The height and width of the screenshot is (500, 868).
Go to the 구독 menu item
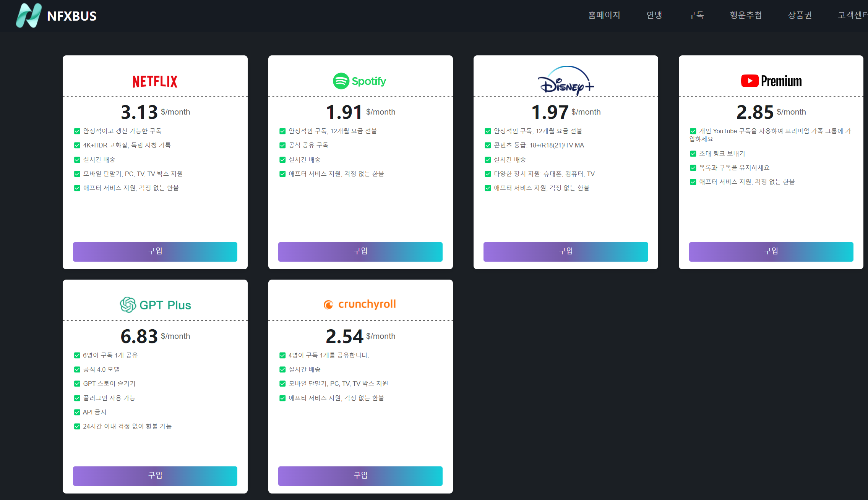696,15
